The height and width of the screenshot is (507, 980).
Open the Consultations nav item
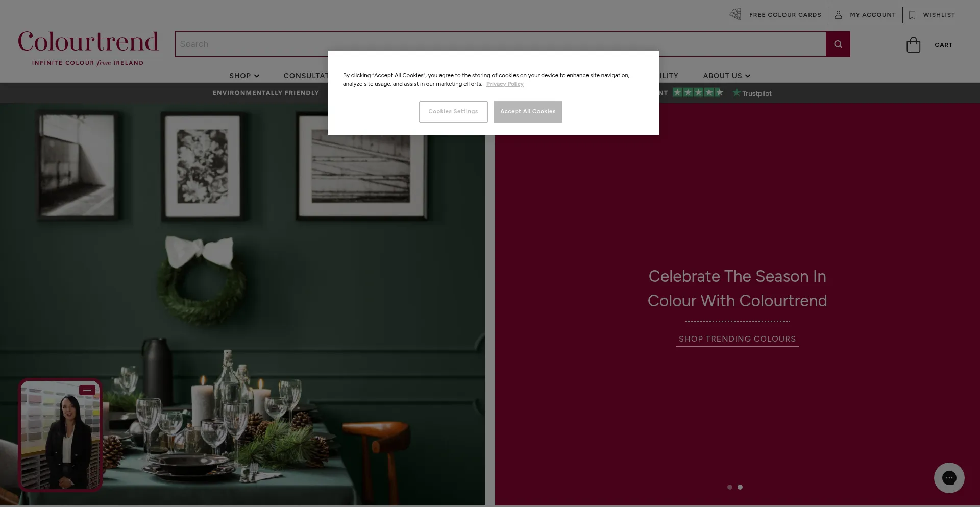(x=306, y=76)
